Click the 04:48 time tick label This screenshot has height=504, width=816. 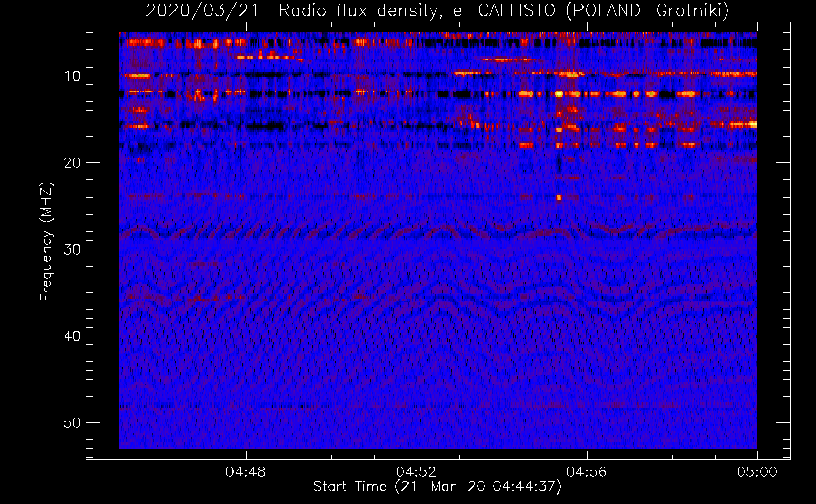click(x=246, y=472)
